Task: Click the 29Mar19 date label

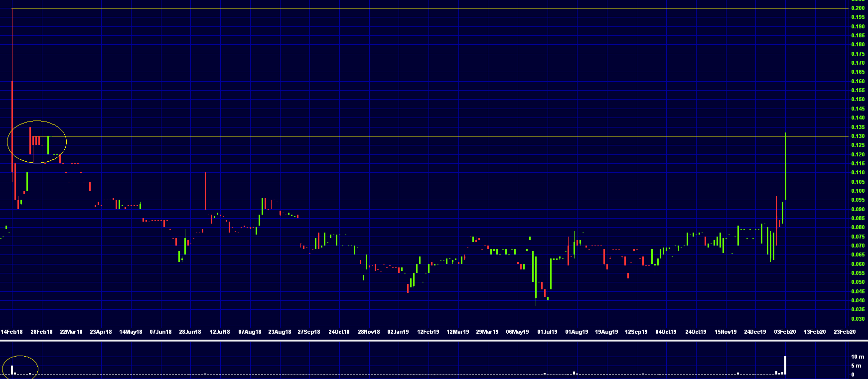Action: pos(487,332)
